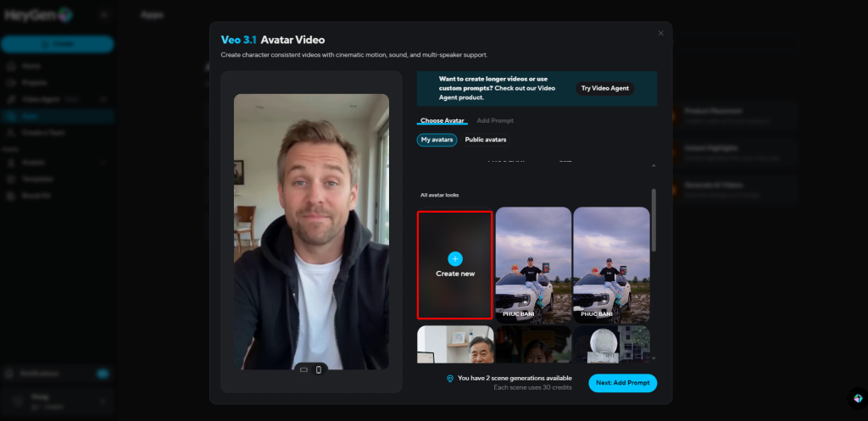Open the user account menu chevron

[x=103, y=401]
